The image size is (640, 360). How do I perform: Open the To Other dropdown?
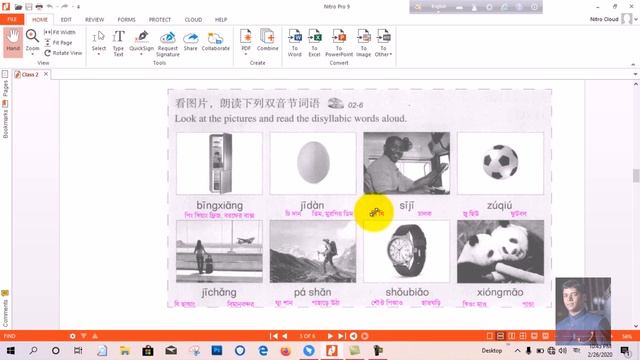tap(390, 54)
